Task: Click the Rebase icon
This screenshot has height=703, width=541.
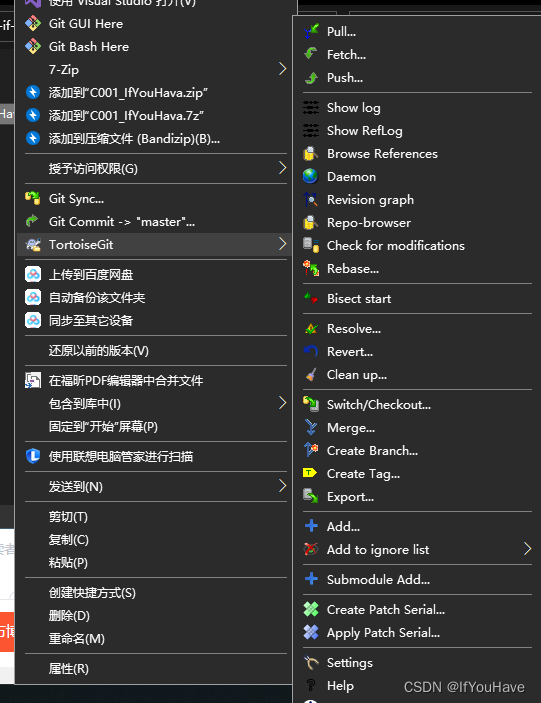Action: [311, 269]
